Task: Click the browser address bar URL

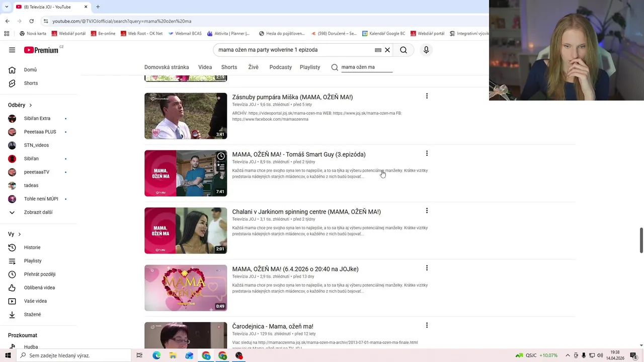Action: [x=122, y=21]
